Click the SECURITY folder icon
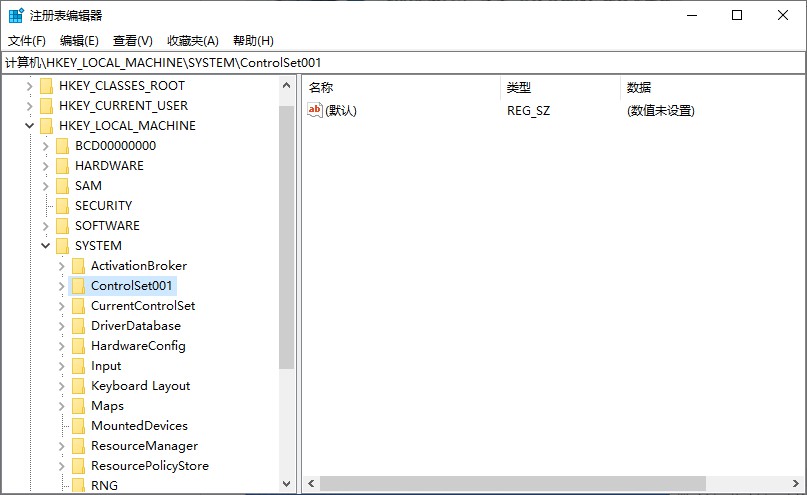Image resolution: width=807 pixels, height=495 pixels. tap(62, 206)
